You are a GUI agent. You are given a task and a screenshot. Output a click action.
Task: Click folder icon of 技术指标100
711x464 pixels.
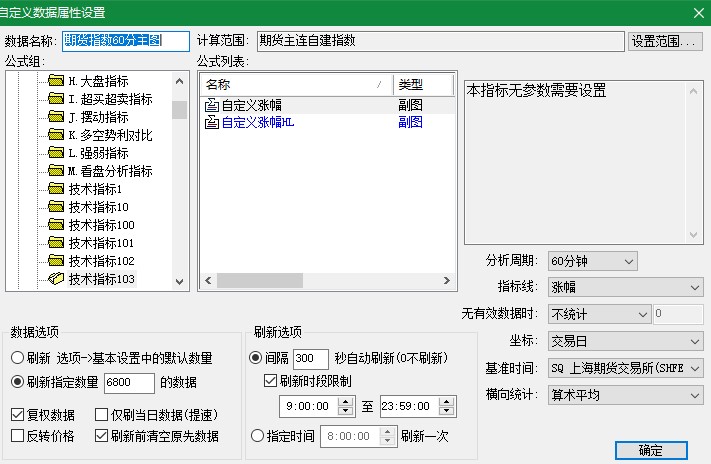56,225
